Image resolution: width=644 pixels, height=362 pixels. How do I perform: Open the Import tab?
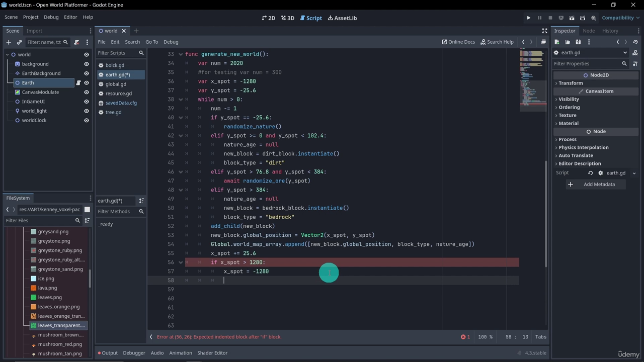point(34,31)
